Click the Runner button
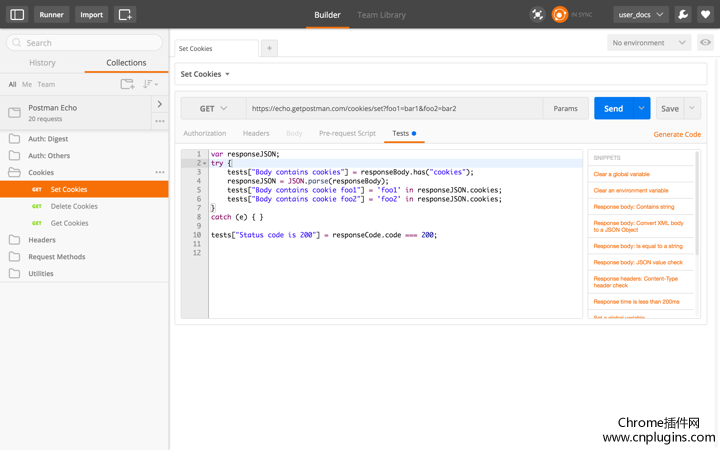The width and height of the screenshot is (720, 450). 51,15
